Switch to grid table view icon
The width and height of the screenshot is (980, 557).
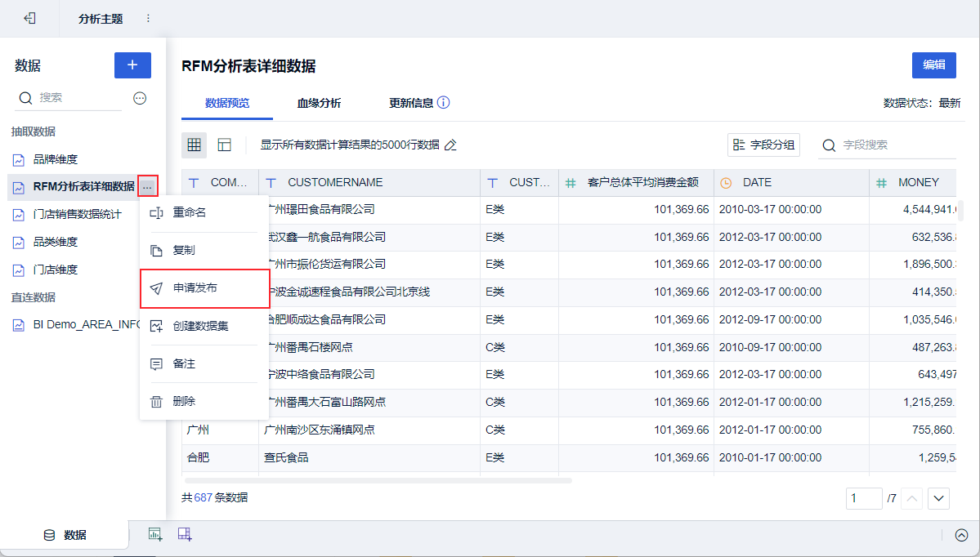point(195,145)
